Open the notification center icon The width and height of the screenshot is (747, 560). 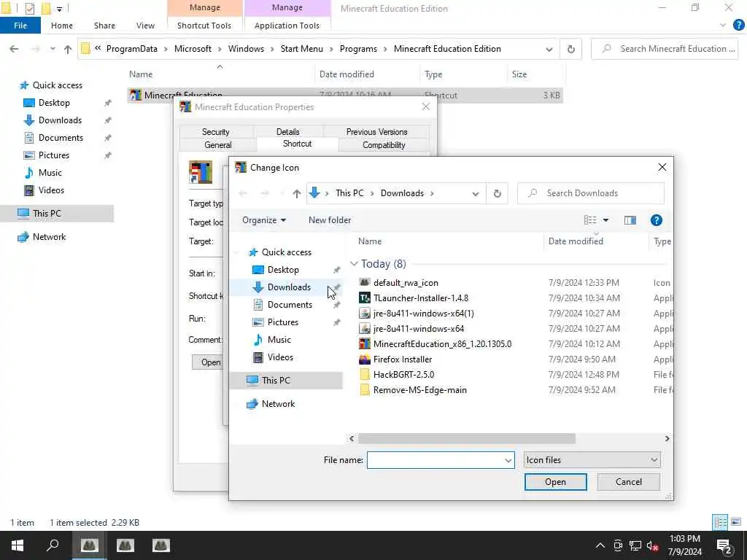click(724, 545)
